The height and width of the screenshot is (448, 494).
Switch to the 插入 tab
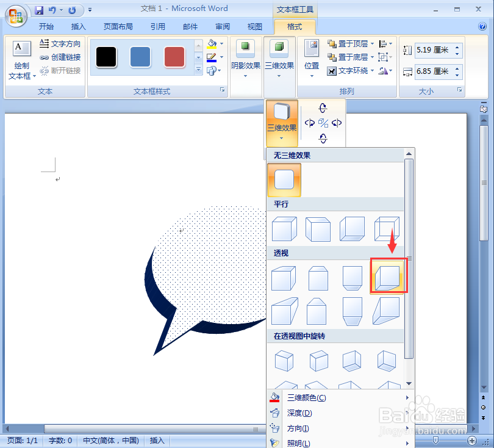tap(79, 27)
